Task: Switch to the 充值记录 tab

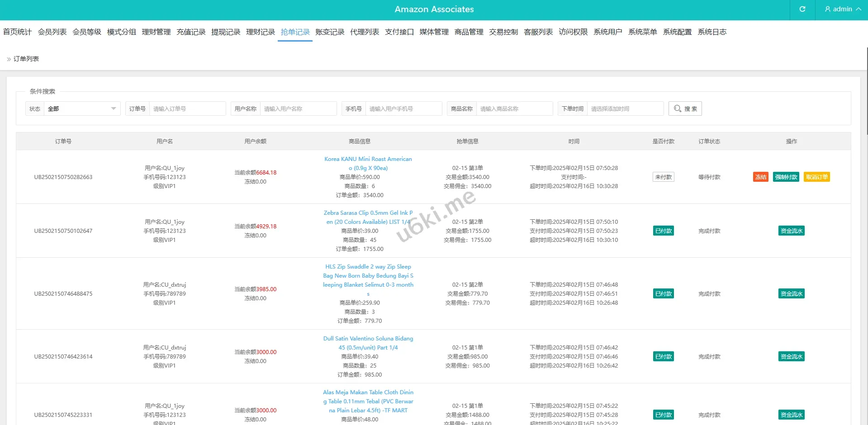Action: pyautogui.click(x=191, y=32)
